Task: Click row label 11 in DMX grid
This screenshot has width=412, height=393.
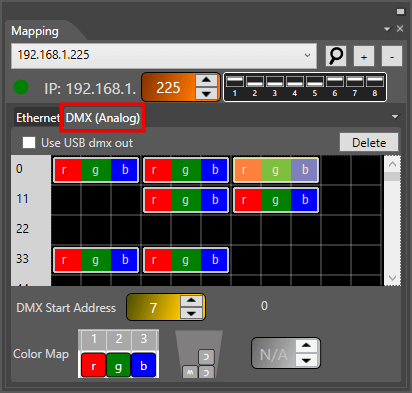Action: [x=23, y=199]
